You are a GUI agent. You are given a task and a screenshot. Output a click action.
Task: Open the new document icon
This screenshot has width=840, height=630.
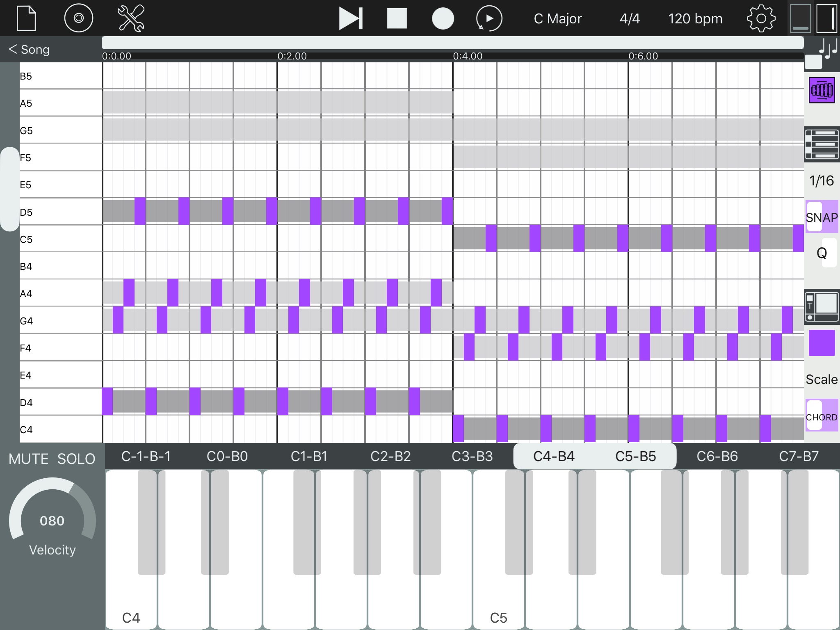[26, 18]
